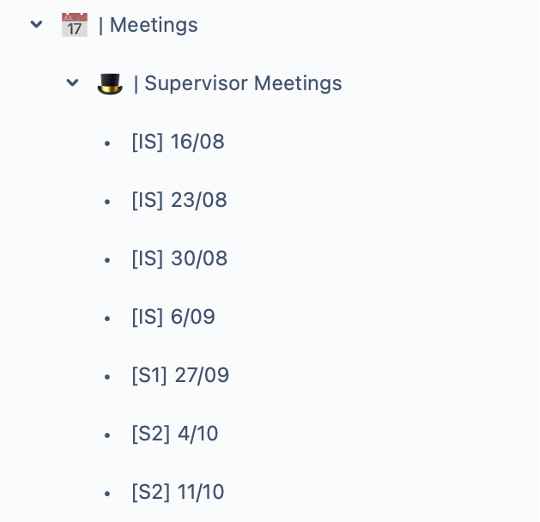Viewport: 540px width, 522px height.
Task: Collapse the Supervisor Meetings chevron
Action: (x=72, y=83)
